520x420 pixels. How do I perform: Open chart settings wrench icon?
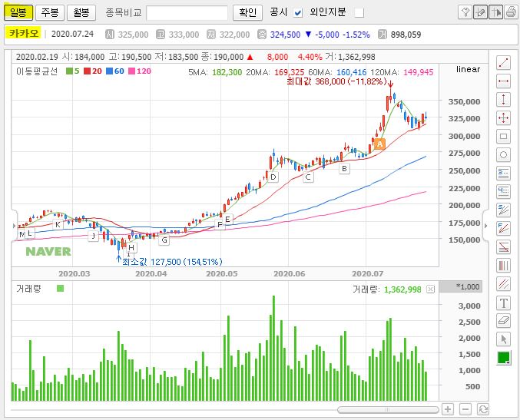[465, 12]
